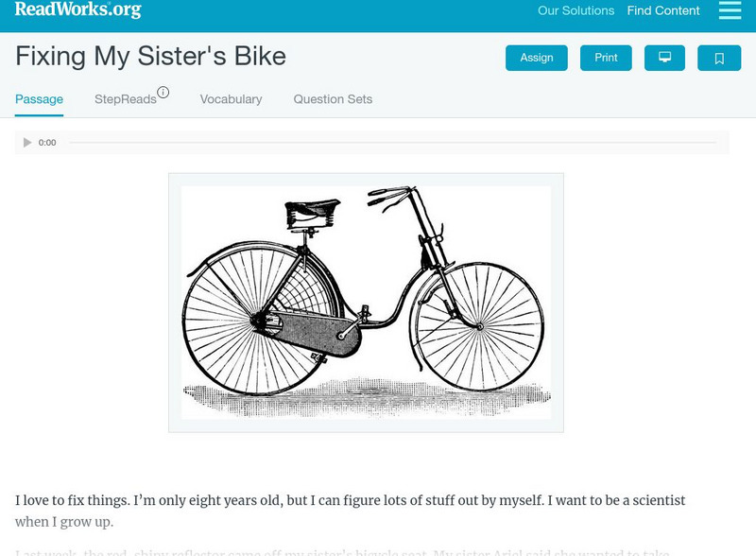Bookmark this passage

[719, 58]
